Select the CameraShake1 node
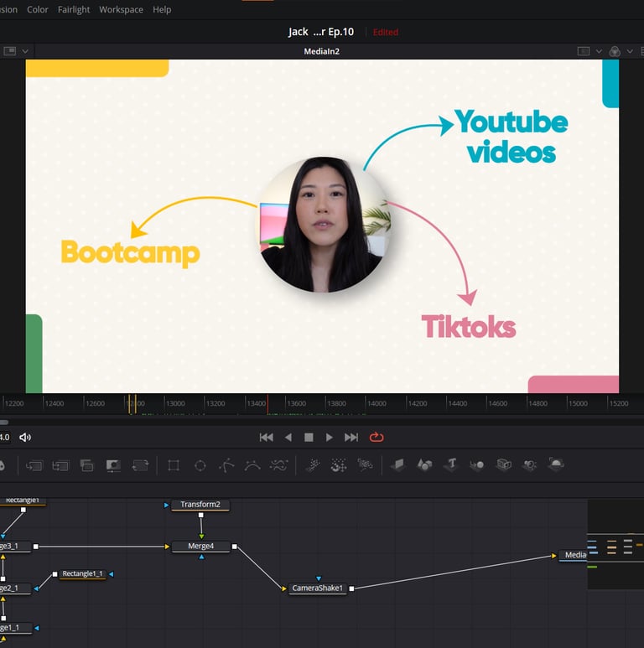Image resolution: width=644 pixels, height=648 pixels. pos(317,588)
